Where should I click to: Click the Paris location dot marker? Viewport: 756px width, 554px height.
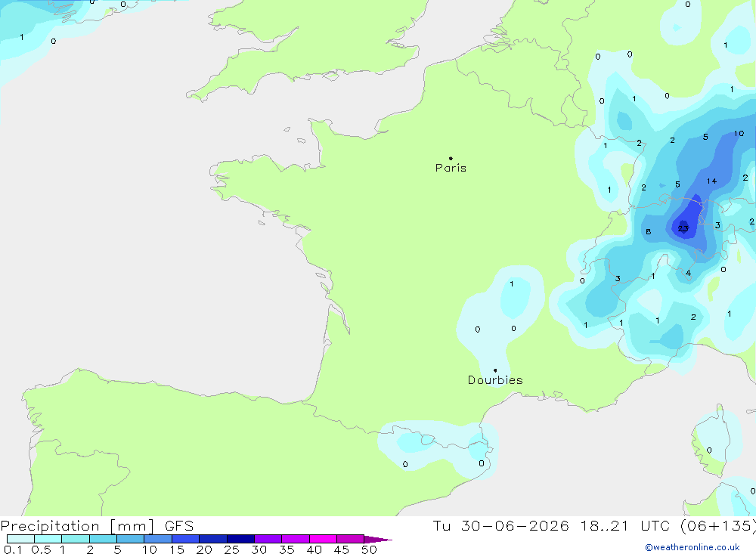point(451,158)
